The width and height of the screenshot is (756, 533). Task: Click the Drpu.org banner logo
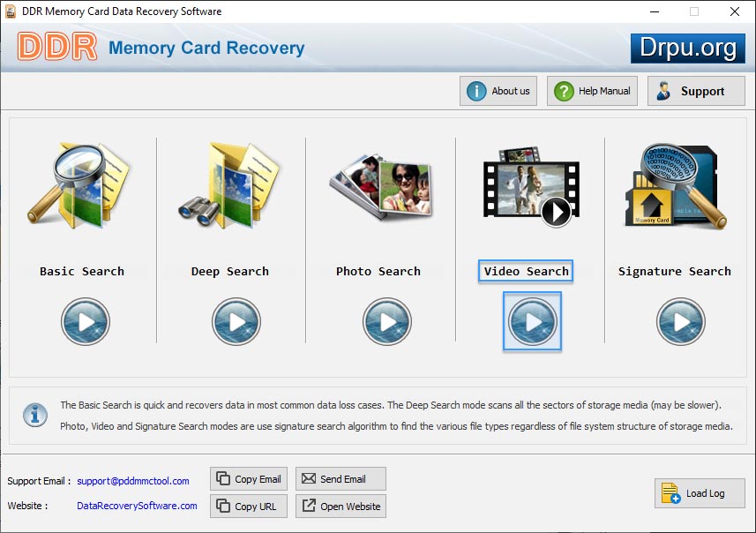click(688, 49)
